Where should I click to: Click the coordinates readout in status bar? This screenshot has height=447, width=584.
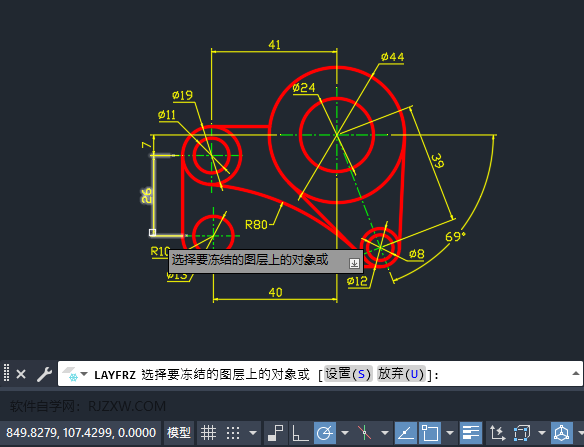[81, 433]
